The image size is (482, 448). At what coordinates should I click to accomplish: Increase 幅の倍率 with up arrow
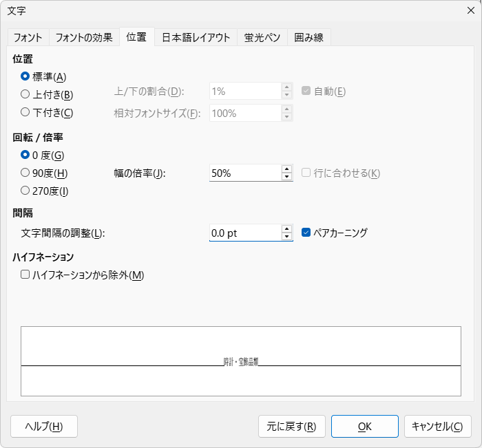[286, 169]
